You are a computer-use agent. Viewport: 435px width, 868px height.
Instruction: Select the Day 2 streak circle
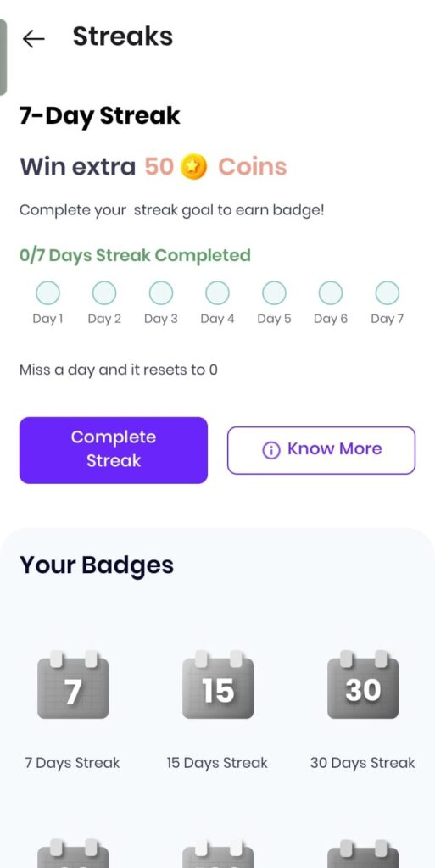[x=104, y=292]
